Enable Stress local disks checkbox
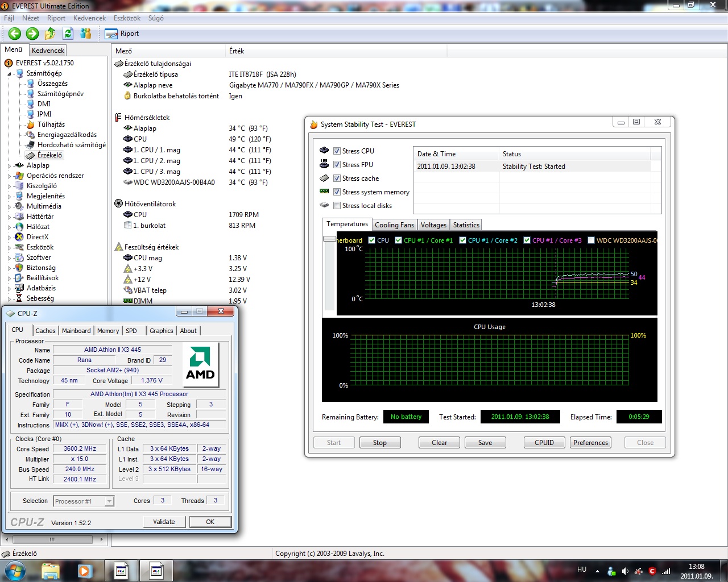This screenshot has height=582, width=728. [337, 205]
